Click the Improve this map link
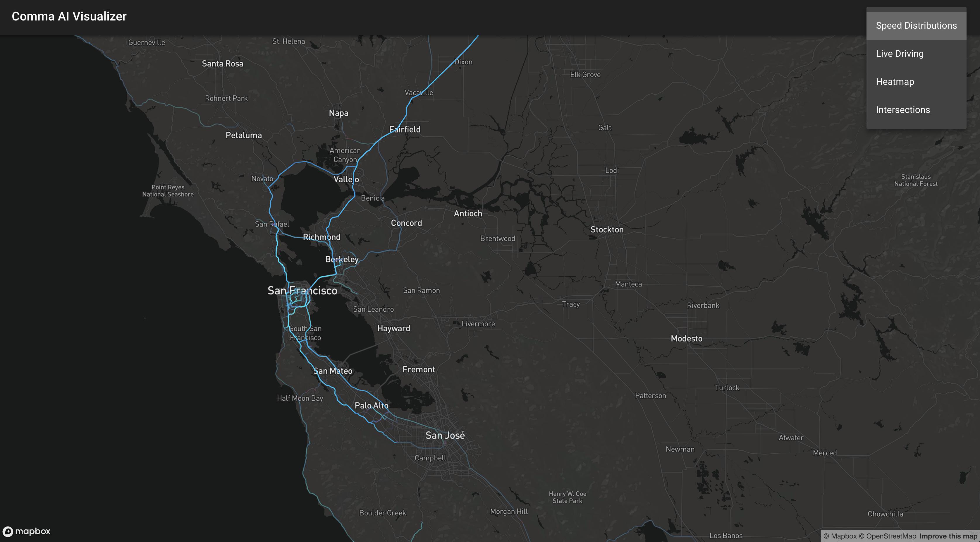 tap(948, 536)
